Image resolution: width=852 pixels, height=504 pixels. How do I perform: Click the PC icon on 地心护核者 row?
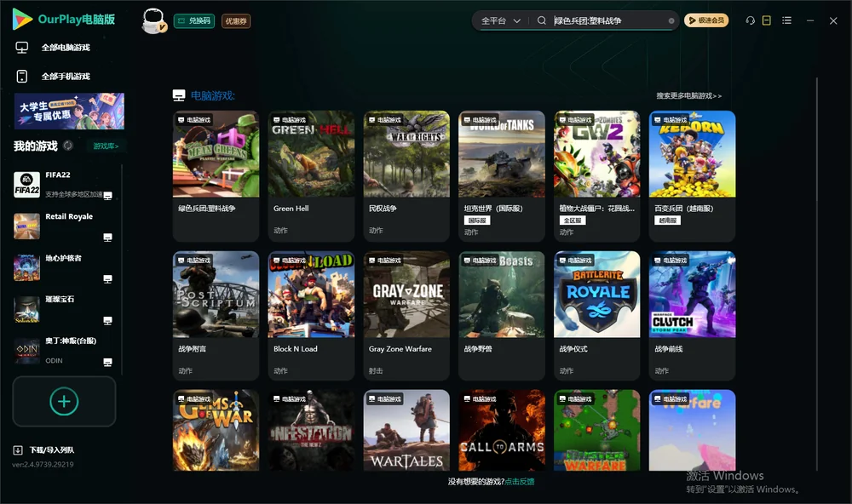tap(107, 279)
